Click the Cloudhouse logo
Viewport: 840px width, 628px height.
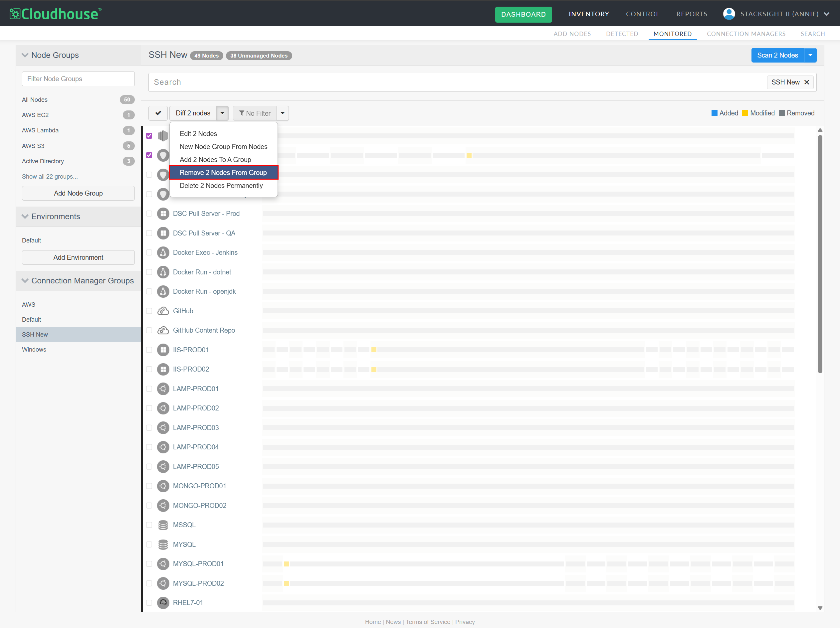(56, 14)
